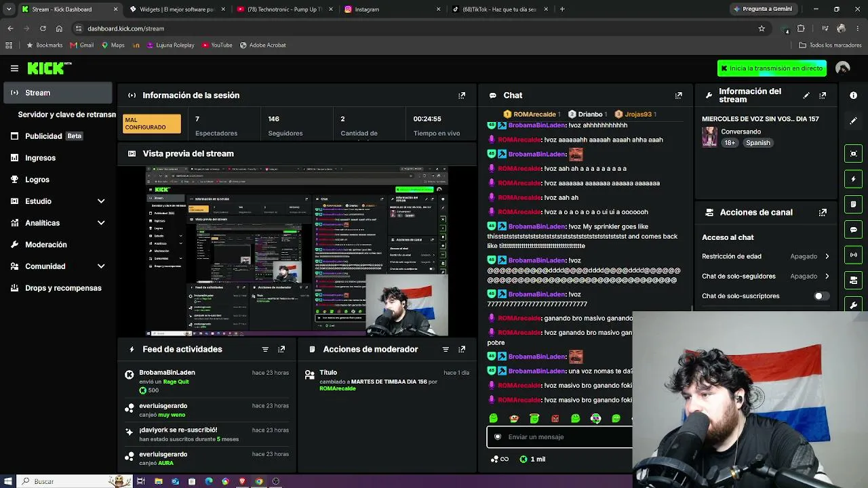Open the hamburger menu beside the Kick logo
868x488 pixels.
pyautogui.click(x=14, y=68)
